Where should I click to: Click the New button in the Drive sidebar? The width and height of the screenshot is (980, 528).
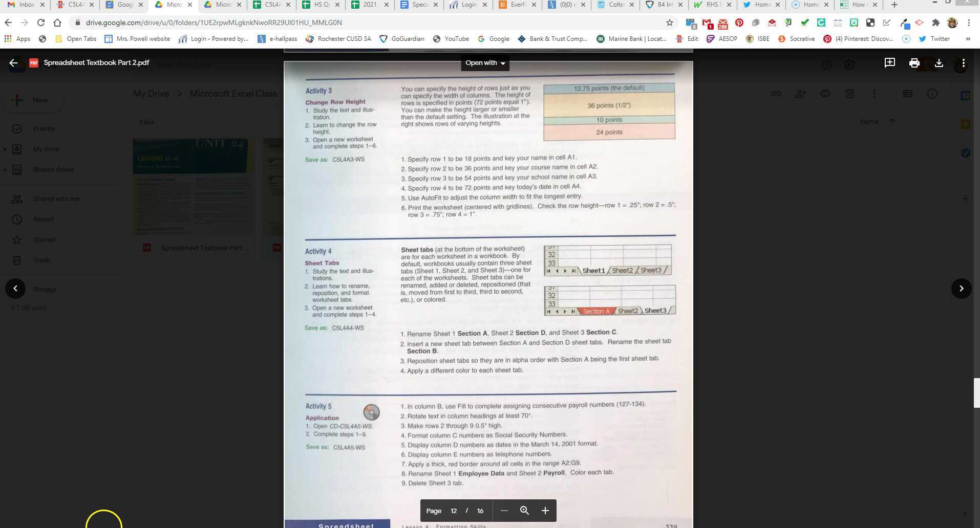pos(33,100)
